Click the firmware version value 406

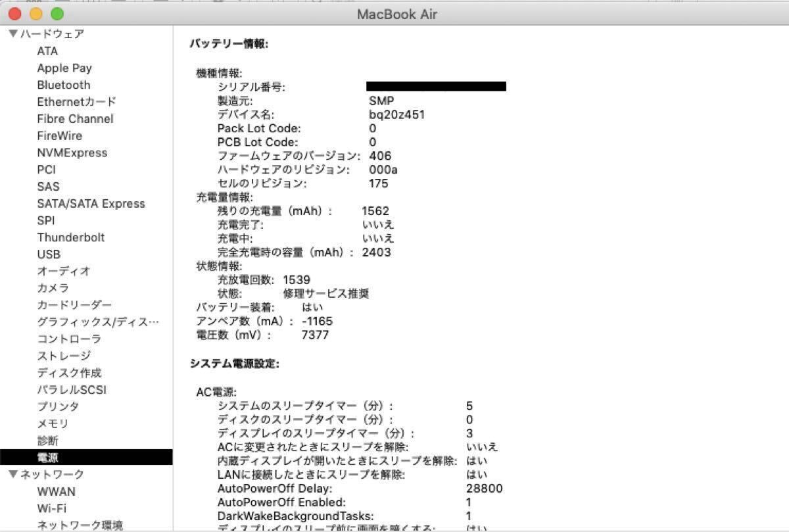pos(380,156)
